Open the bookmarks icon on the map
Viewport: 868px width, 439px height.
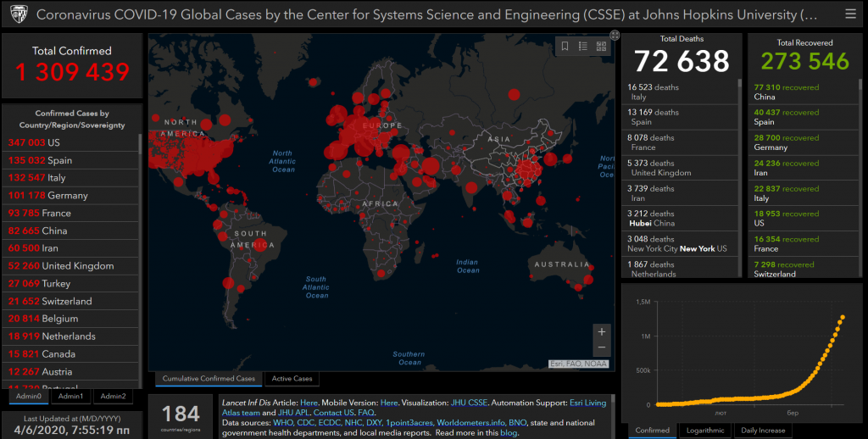(x=565, y=47)
